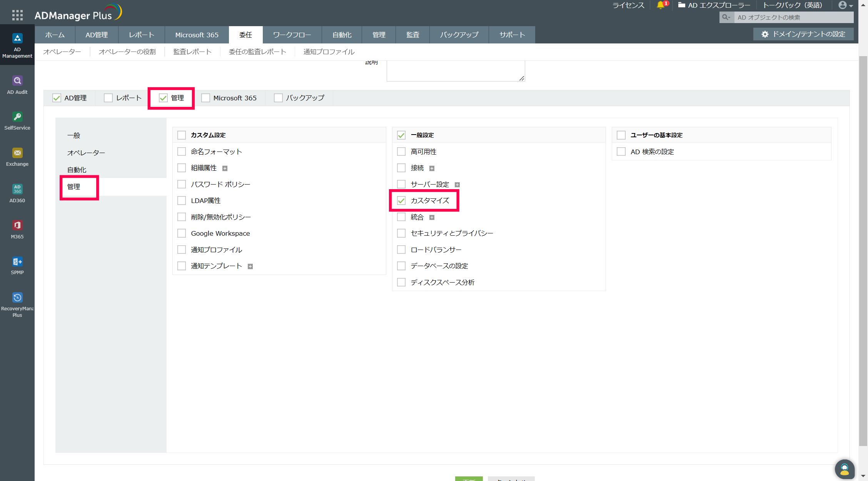
Task: Click the AD オブジェクトの検索 search field
Action: point(793,17)
